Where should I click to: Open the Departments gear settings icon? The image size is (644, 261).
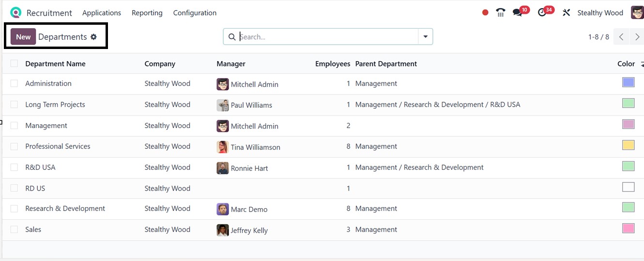pyautogui.click(x=94, y=37)
